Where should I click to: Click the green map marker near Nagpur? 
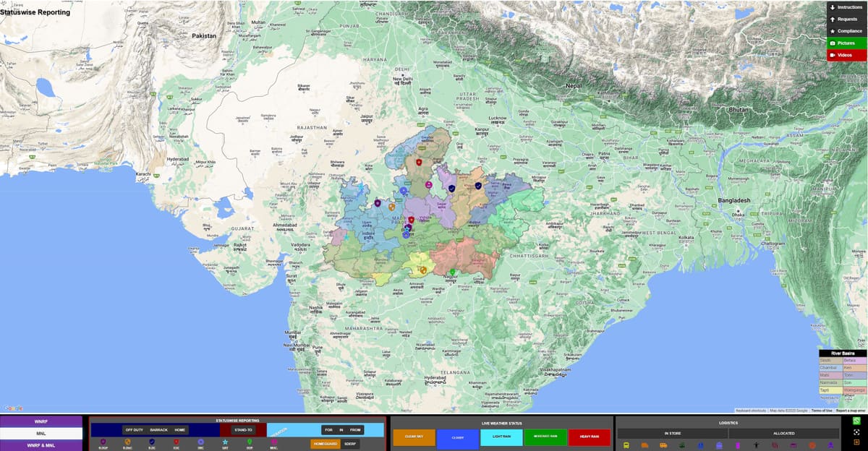452,272
